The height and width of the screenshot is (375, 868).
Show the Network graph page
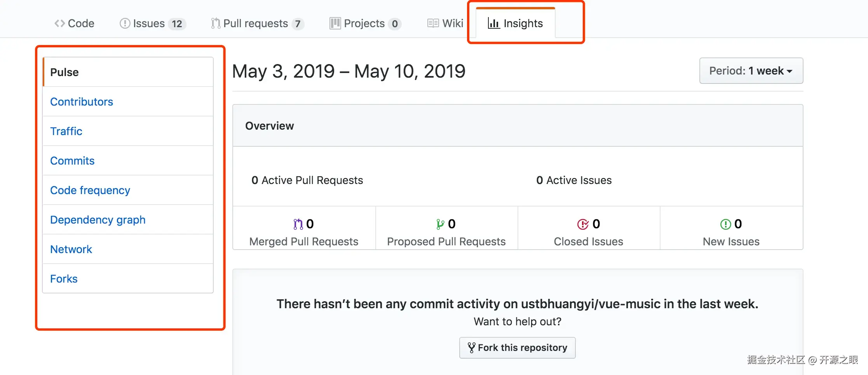click(71, 249)
